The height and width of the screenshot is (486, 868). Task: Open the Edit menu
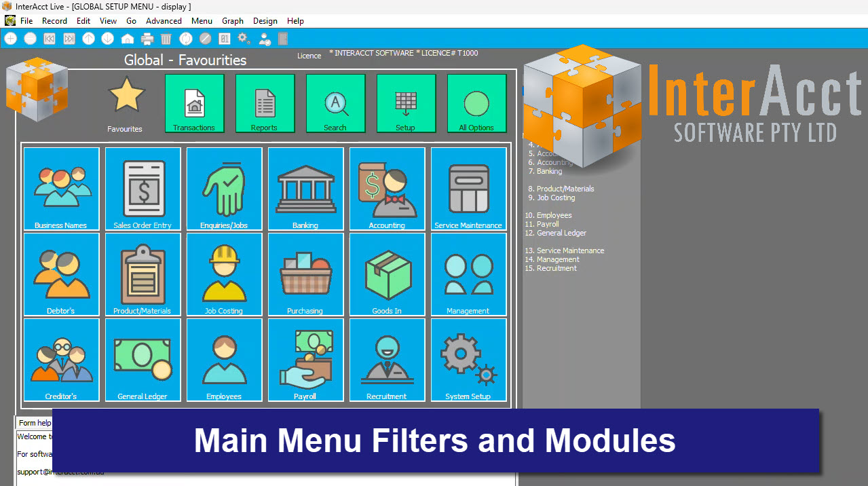(x=83, y=21)
